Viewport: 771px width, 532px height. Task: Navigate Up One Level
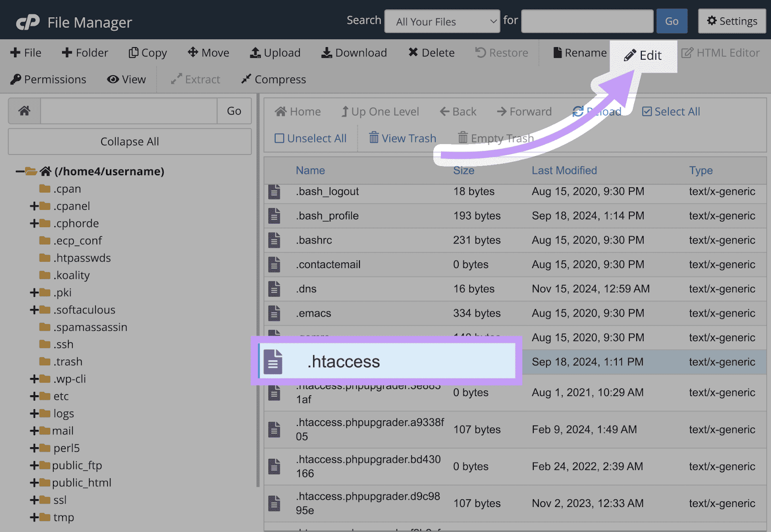click(x=380, y=111)
